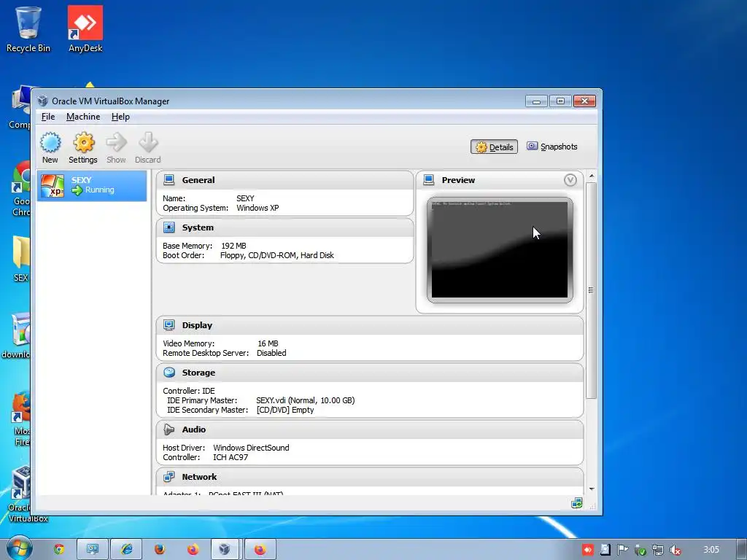Screen dimensions: 747x560
Task: Click the System section chip icon
Action: point(169,227)
